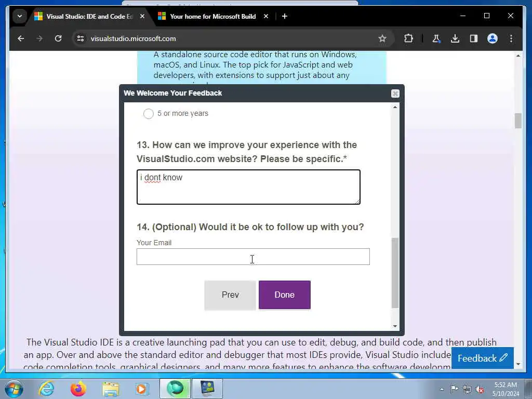This screenshot has width=532, height=399.
Task: Go back to the previous page
Action: (21, 38)
